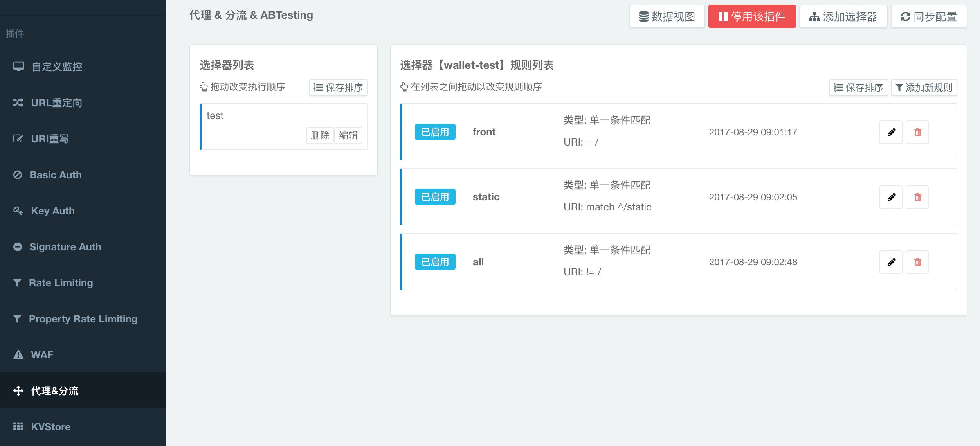Edit the all rule with pencil icon
Viewport: 980px width, 446px height.
[891, 262]
